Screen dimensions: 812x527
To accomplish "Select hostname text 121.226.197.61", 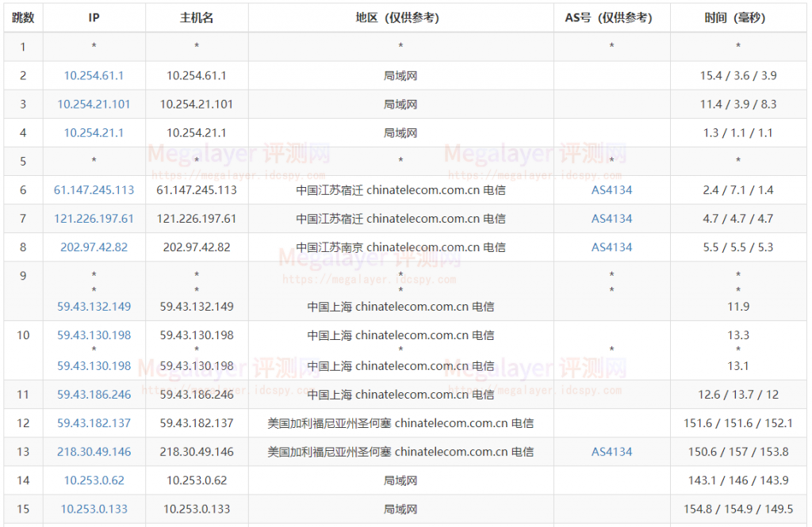I will [197, 219].
